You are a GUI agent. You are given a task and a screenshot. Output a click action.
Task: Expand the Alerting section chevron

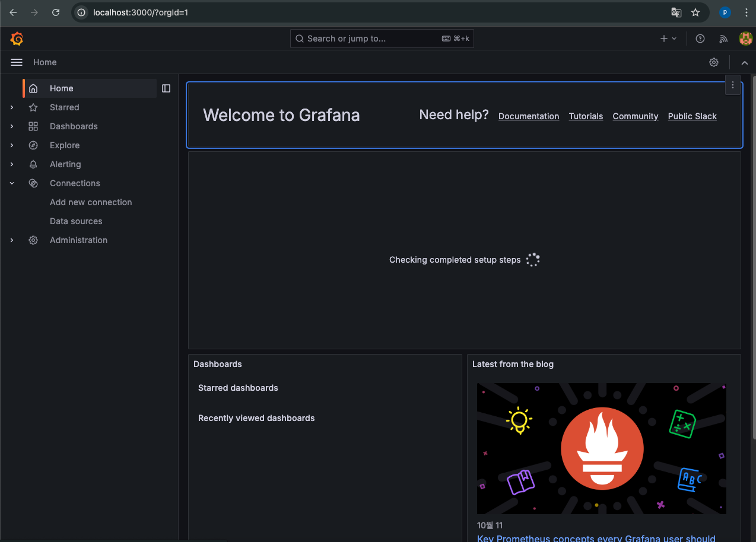(x=12, y=164)
